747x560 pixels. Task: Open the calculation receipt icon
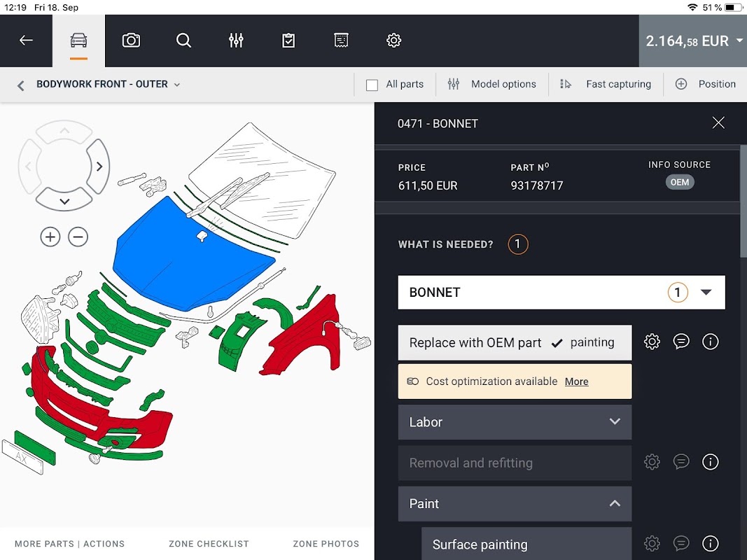pyautogui.click(x=341, y=41)
